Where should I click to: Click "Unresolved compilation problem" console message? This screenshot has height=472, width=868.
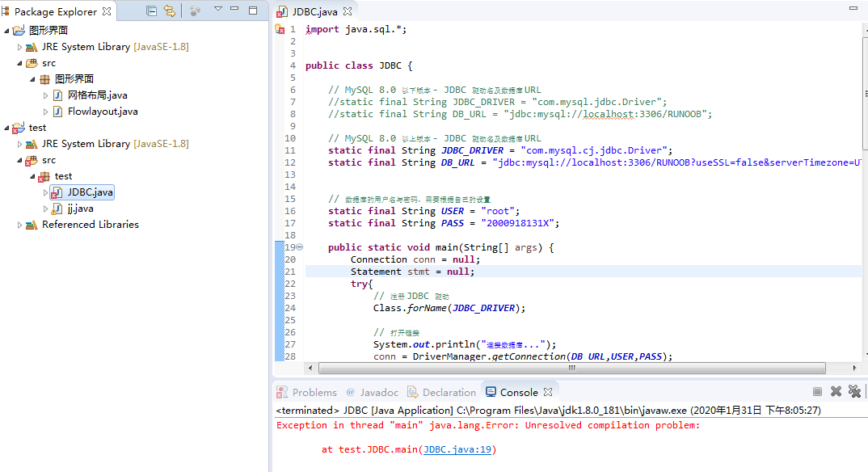pyautogui.click(x=613, y=425)
